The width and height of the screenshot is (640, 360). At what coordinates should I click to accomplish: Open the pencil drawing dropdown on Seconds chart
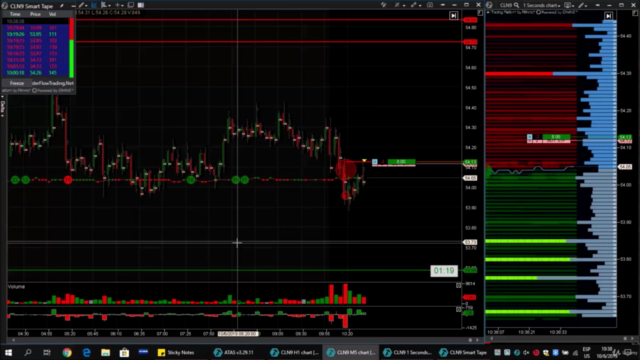click(x=583, y=5)
